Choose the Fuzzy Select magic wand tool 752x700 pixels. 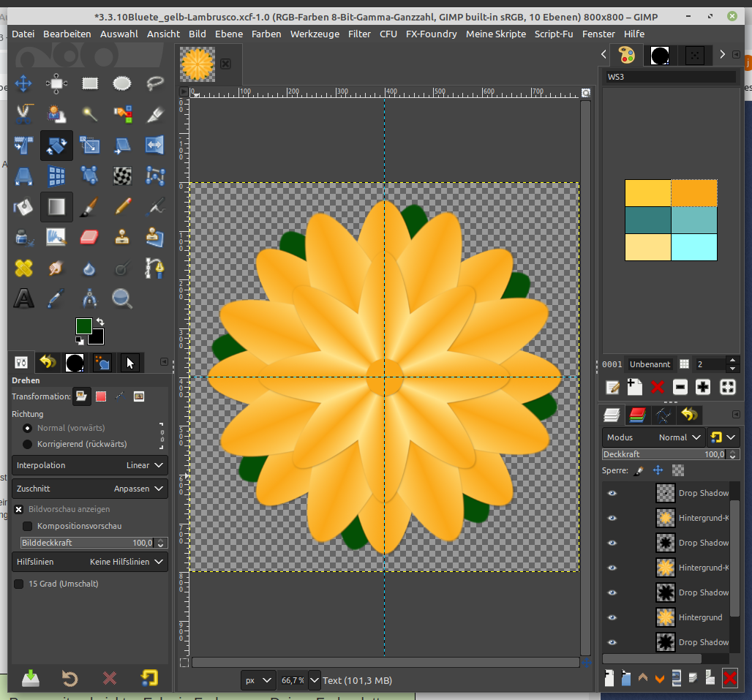point(89,114)
